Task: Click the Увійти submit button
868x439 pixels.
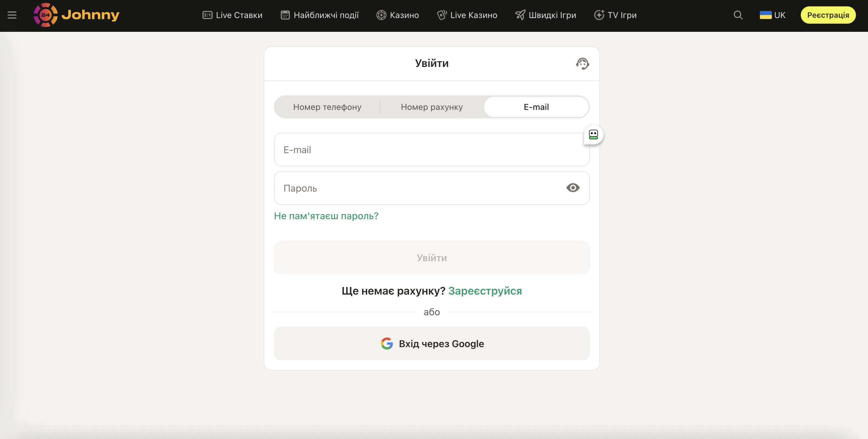Action: 432,258
